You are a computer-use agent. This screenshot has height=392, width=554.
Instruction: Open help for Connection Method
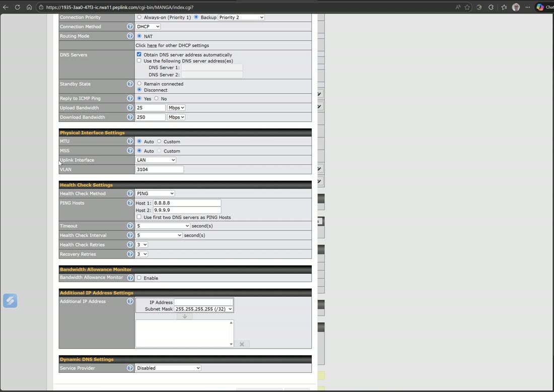pyautogui.click(x=130, y=27)
